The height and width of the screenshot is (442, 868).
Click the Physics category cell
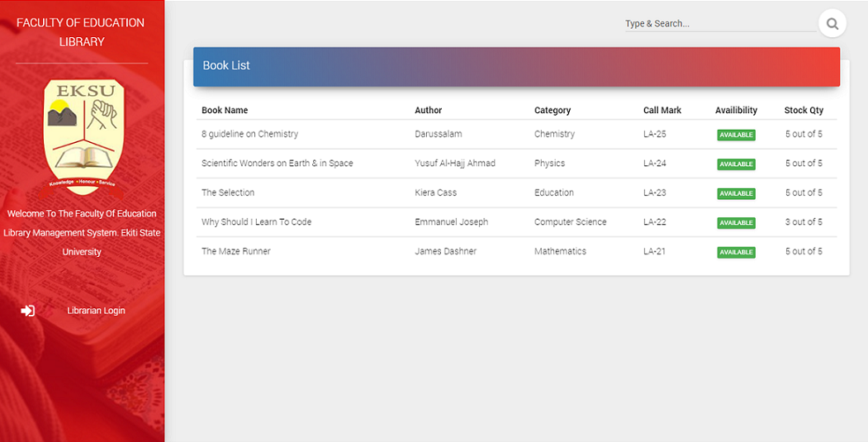[550, 164]
